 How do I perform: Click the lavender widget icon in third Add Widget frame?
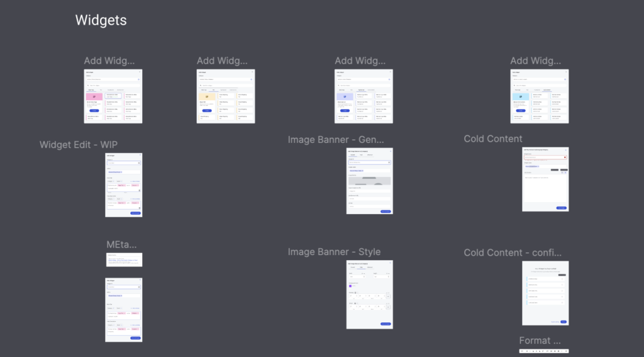[x=345, y=96]
